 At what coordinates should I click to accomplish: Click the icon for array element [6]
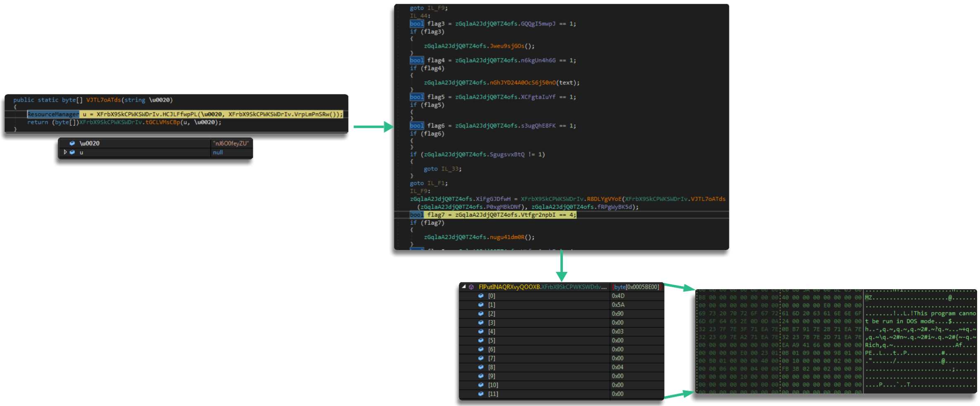(x=481, y=349)
